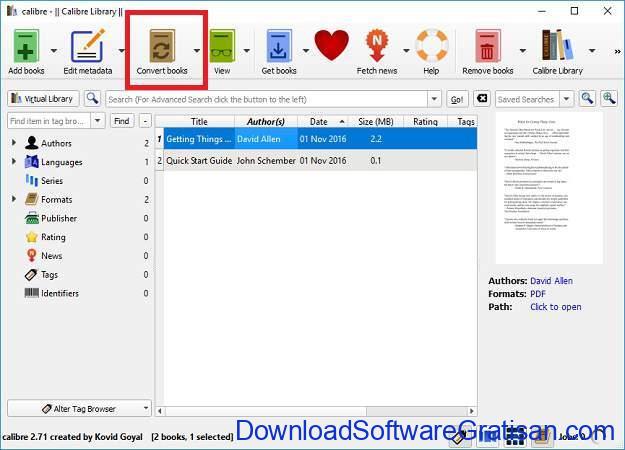This screenshot has width=625, height=450.
Task: Click John Schember author cell
Action: point(266,161)
